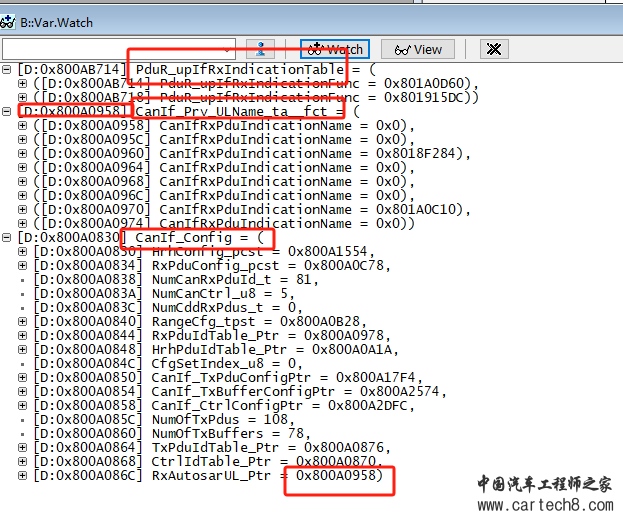Click the delete X icon in toolbar
The image size is (623, 521).
pyautogui.click(x=492, y=49)
